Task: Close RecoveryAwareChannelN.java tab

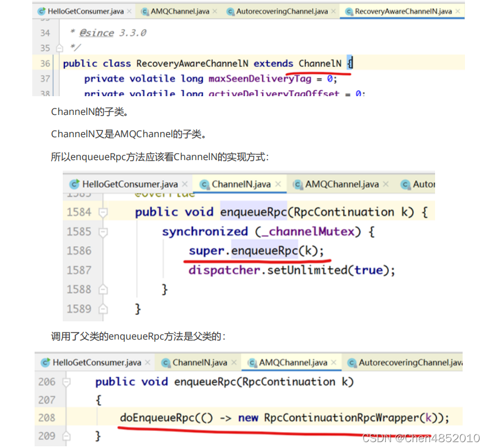Action: (457, 12)
